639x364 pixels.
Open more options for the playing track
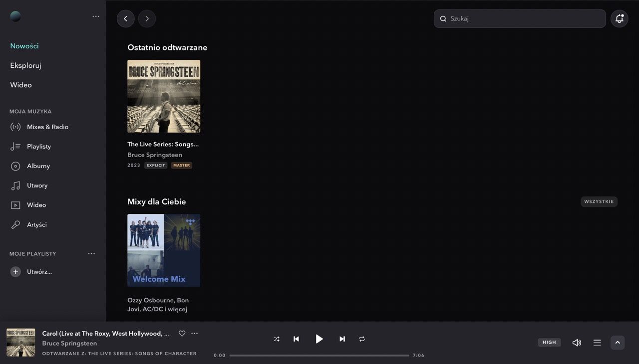(x=195, y=333)
